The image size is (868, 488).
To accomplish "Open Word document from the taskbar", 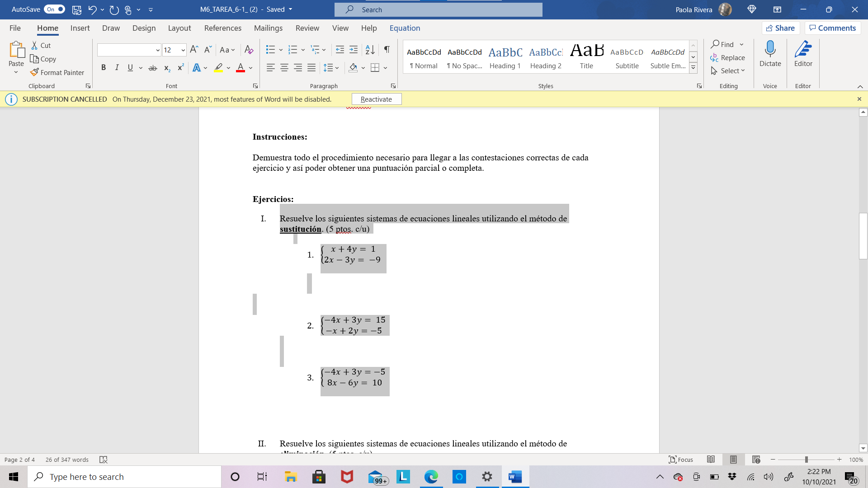I will coord(515,476).
